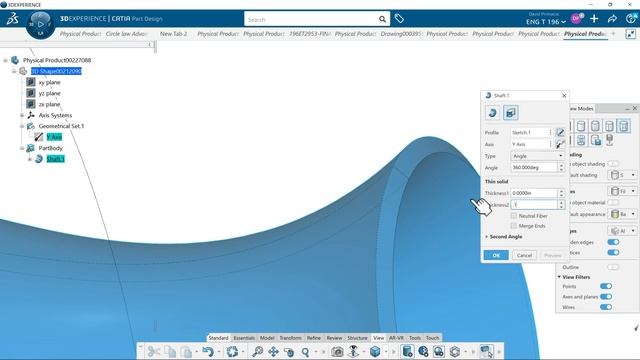Expand the Shaft.1 tree node
This screenshot has height=360, width=640.
30,159
